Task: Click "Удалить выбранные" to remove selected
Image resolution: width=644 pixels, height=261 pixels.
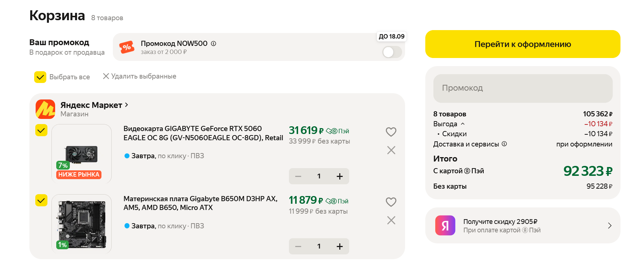Action: 139,76
